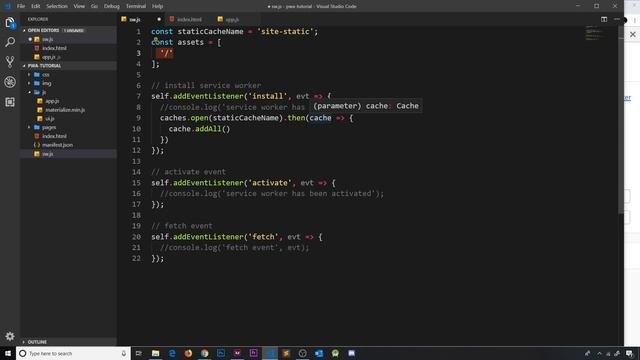Open the Selection menu
Image resolution: width=640 pixels, height=360 pixels.
coord(57,6)
